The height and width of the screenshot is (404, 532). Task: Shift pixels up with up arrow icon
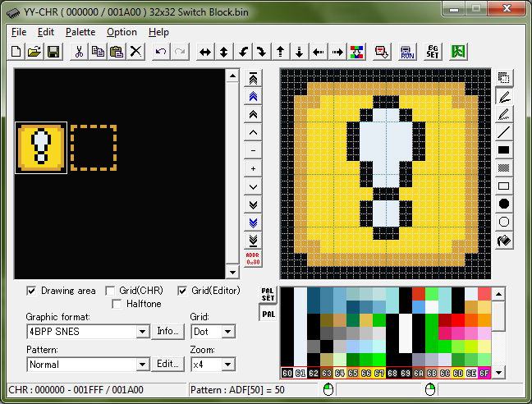pyautogui.click(x=281, y=52)
